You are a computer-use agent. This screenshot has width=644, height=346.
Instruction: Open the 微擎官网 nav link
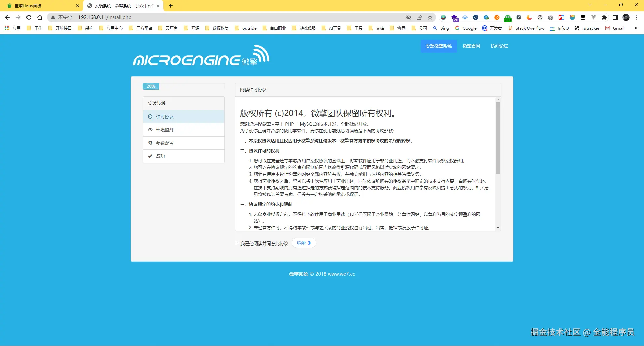(471, 46)
